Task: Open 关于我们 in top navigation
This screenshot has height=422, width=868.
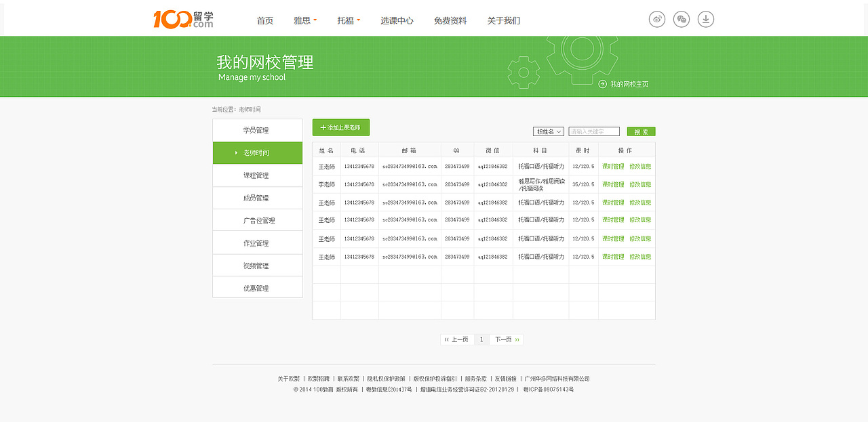Action: pyautogui.click(x=504, y=20)
